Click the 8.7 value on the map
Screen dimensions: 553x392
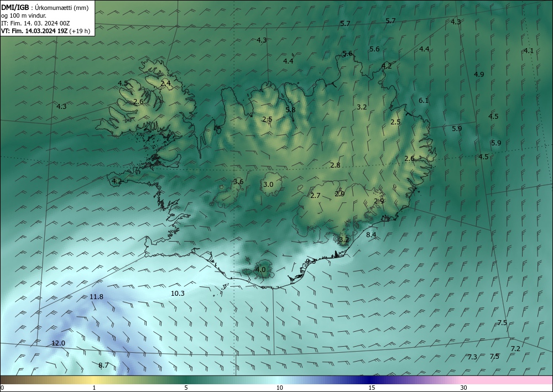(x=103, y=365)
